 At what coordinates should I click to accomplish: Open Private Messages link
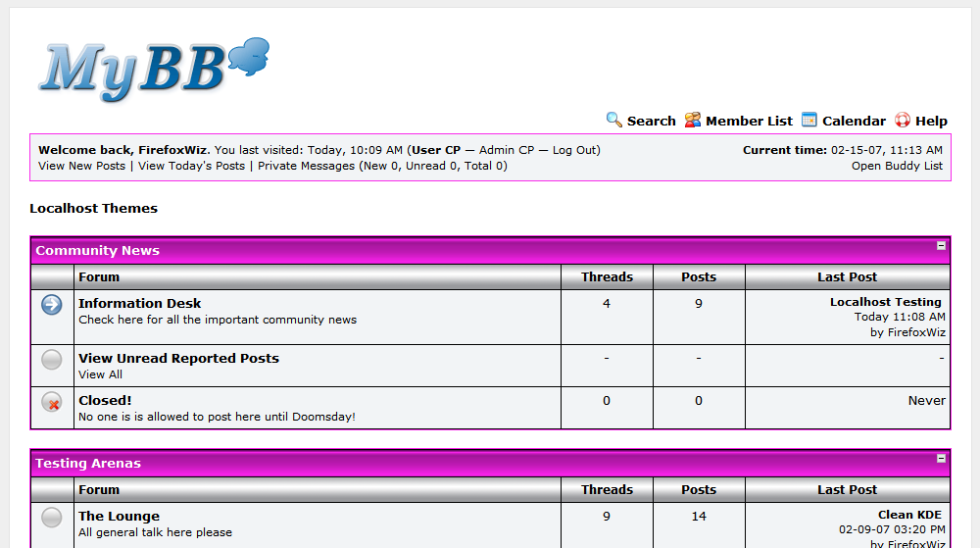coord(306,166)
